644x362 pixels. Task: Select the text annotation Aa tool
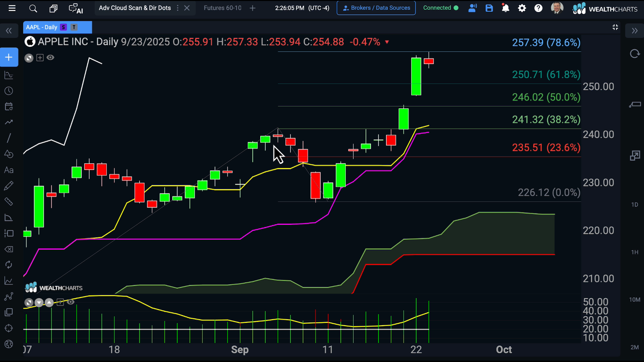[x=9, y=170]
